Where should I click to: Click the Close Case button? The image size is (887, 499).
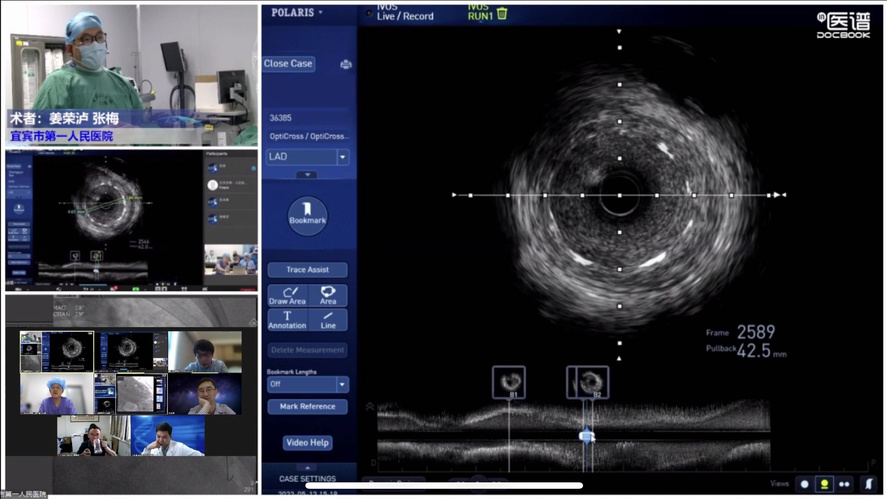click(288, 64)
